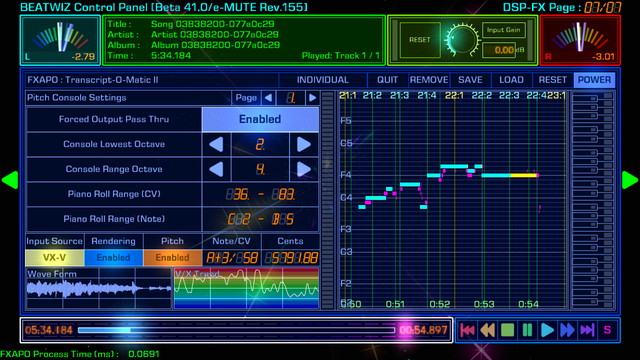Image resolution: width=640 pixels, height=360 pixels.
Task: Pause playback with the pause icon
Action: tap(527, 330)
